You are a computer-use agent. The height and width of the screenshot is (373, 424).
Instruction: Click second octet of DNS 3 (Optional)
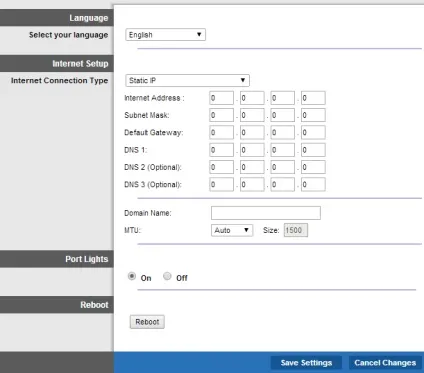tap(252, 185)
